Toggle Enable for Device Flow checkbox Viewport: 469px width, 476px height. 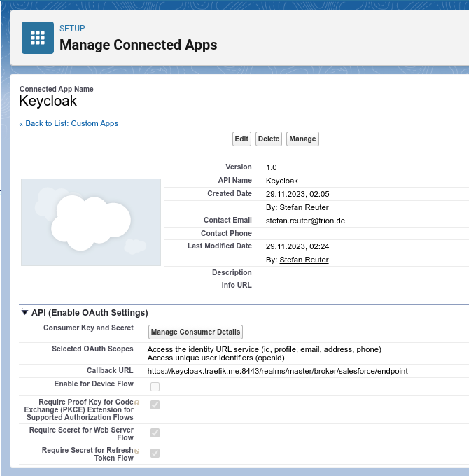155,386
